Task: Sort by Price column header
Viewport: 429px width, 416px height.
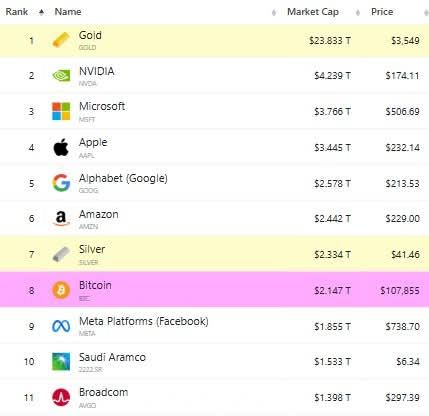Action: [382, 12]
